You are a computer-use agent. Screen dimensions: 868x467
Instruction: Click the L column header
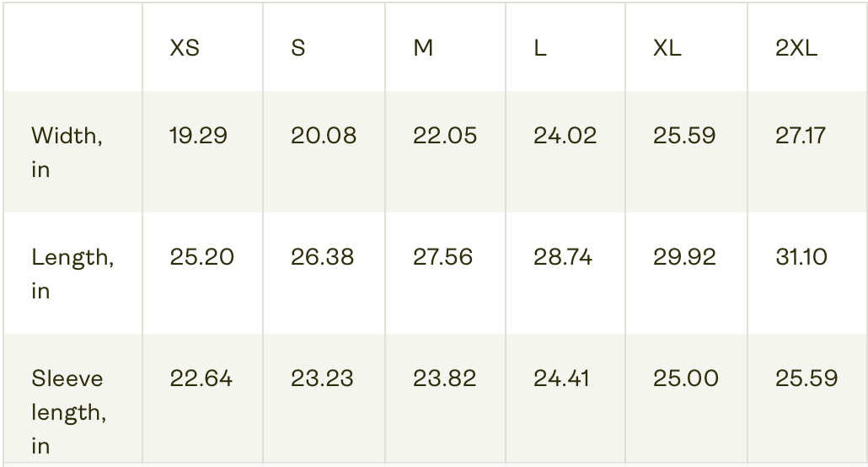(539, 48)
